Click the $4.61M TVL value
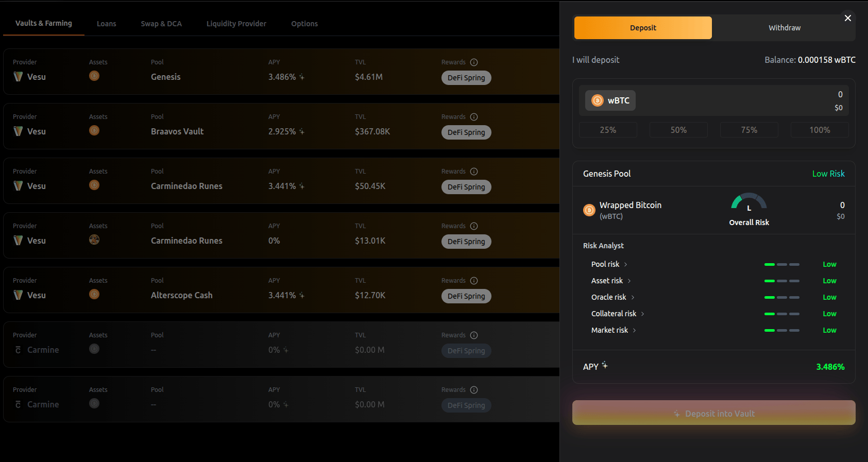This screenshot has height=462, width=868. [369, 77]
